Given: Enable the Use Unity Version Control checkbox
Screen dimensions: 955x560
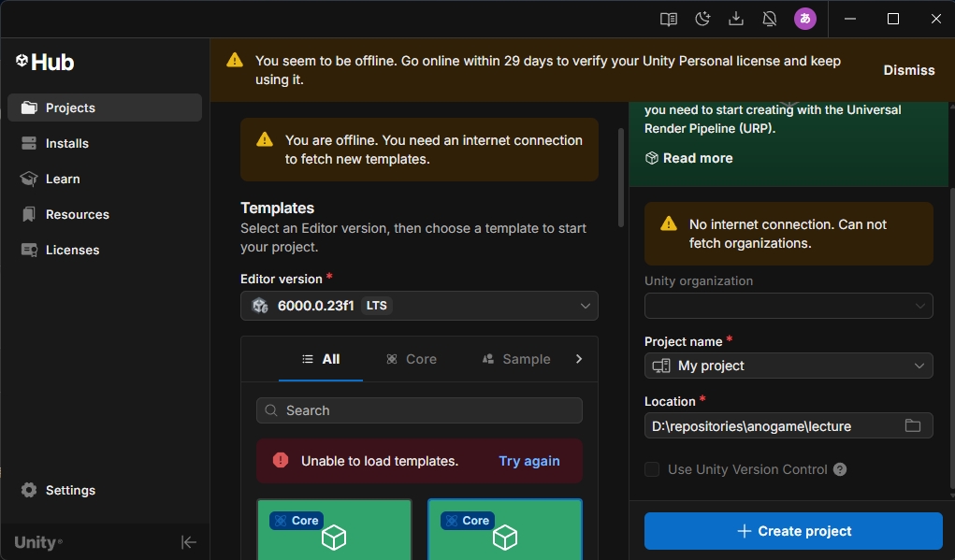Looking at the screenshot, I should point(652,469).
